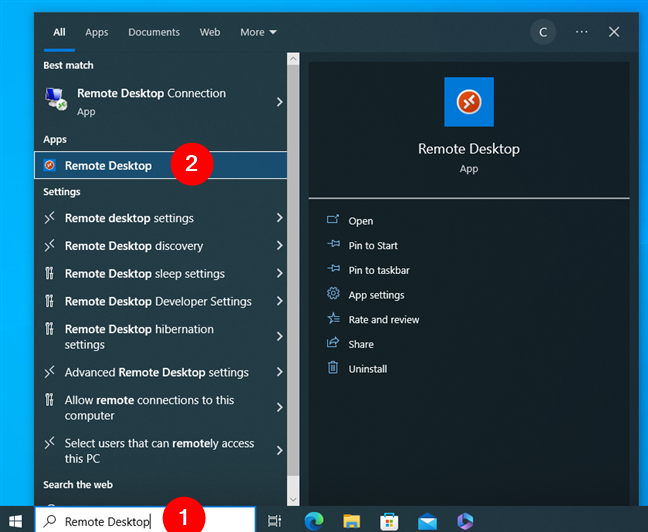The height and width of the screenshot is (532, 648).
Task: Open the three-dots options menu
Action: pos(582,32)
